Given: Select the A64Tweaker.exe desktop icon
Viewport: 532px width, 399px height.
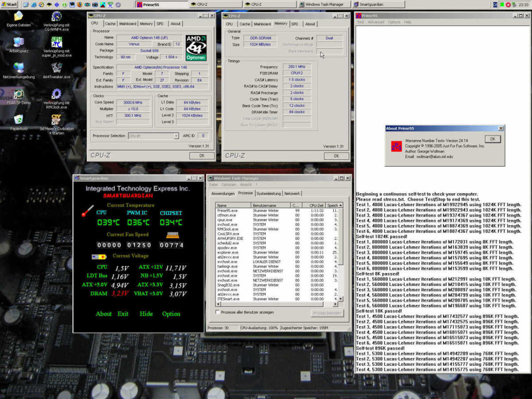Looking at the screenshot, I should [x=57, y=68].
